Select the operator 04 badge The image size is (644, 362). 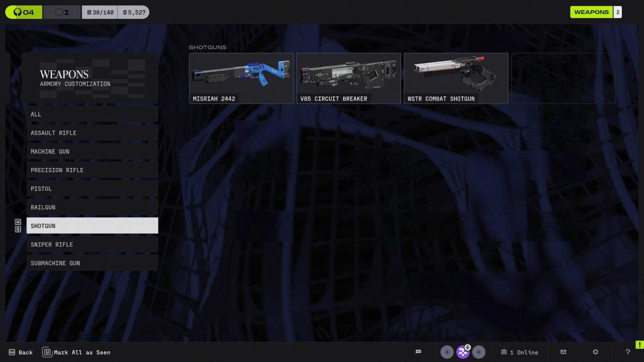[23, 12]
